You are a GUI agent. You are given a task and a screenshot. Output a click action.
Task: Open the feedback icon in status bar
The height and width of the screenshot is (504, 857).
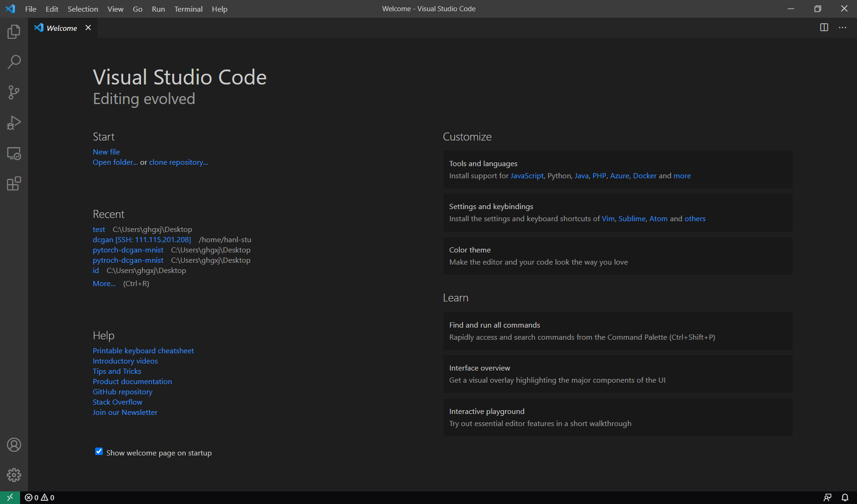click(828, 497)
